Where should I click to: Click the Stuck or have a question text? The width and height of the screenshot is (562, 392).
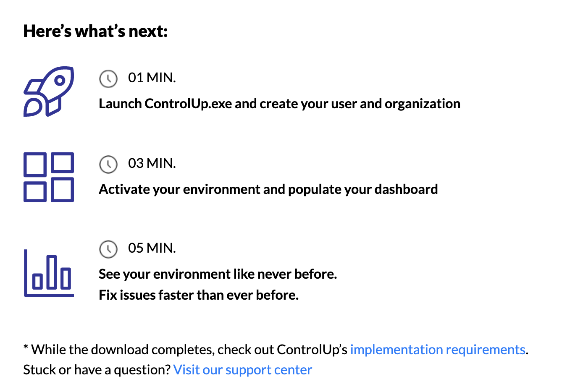pos(97,370)
